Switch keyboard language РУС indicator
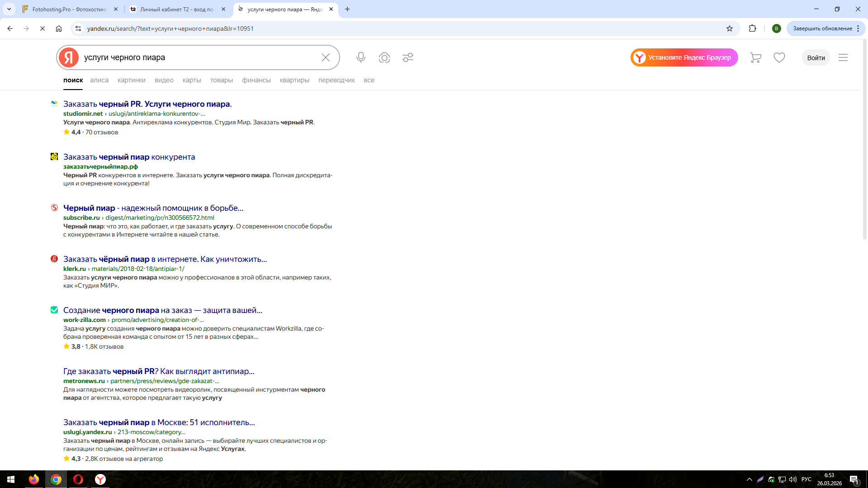Screen dimensions: 868x488 point(806,479)
